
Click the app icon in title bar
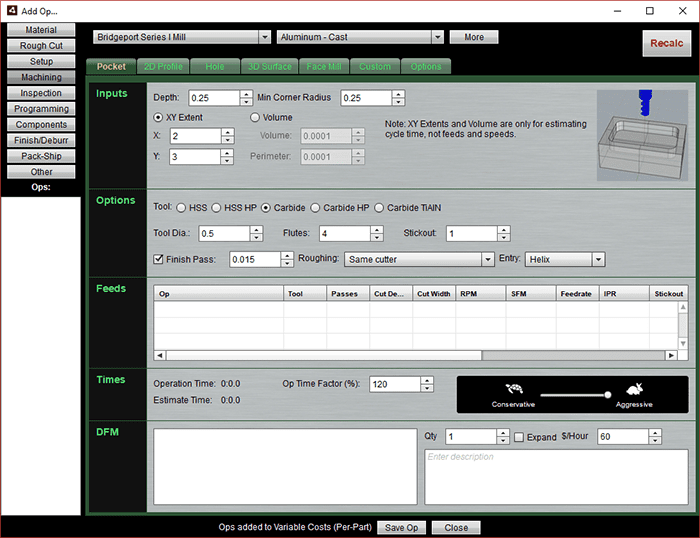coord(10,10)
